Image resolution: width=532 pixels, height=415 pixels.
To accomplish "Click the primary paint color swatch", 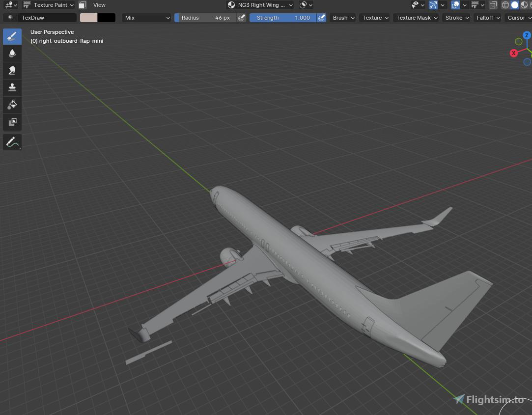I will point(88,18).
